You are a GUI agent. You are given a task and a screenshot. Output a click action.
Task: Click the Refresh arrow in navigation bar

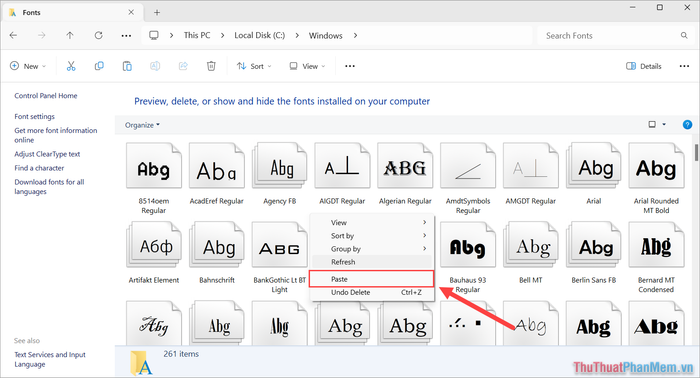tap(98, 35)
